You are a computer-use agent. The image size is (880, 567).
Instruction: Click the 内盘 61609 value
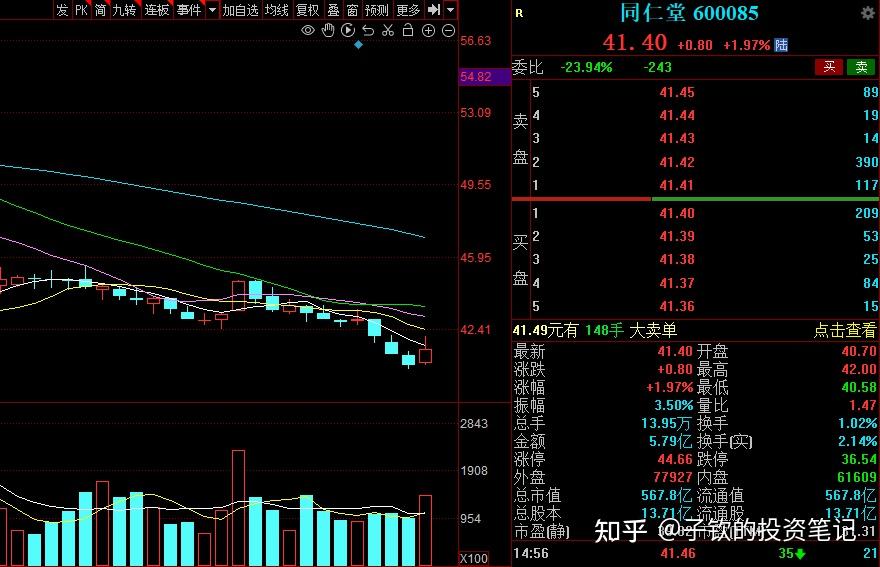[x=856, y=477]
